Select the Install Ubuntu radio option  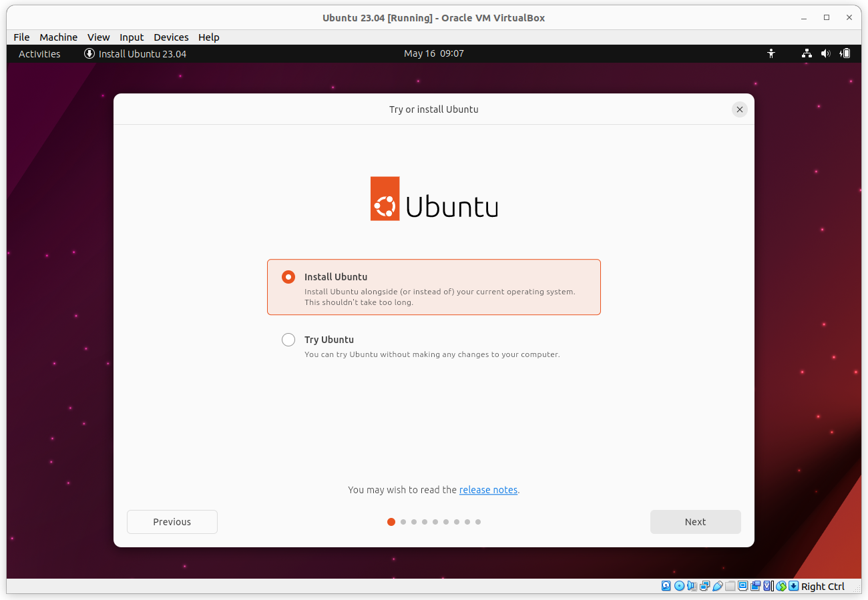[288, 277]
